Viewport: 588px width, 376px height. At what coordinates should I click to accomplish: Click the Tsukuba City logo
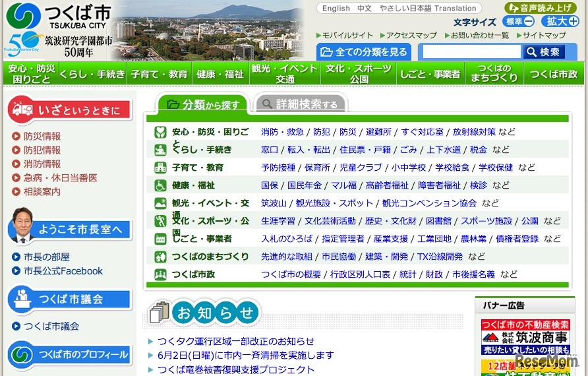(59, 16)
